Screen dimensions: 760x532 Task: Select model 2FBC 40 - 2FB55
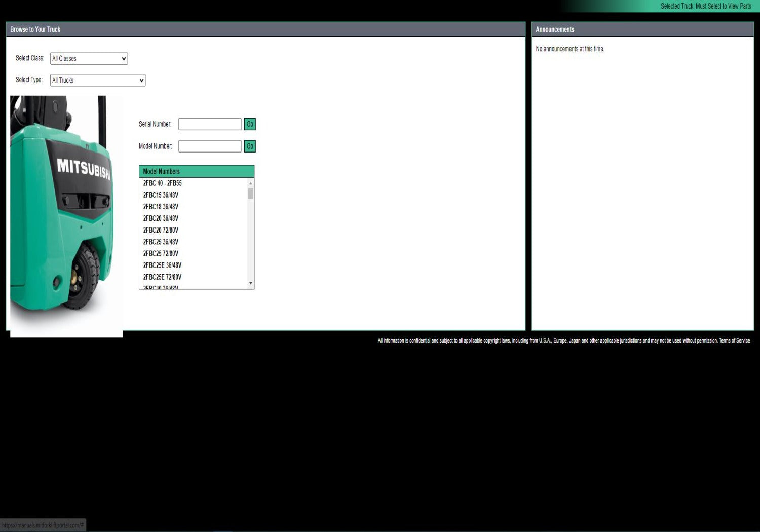tap(162, 183)
